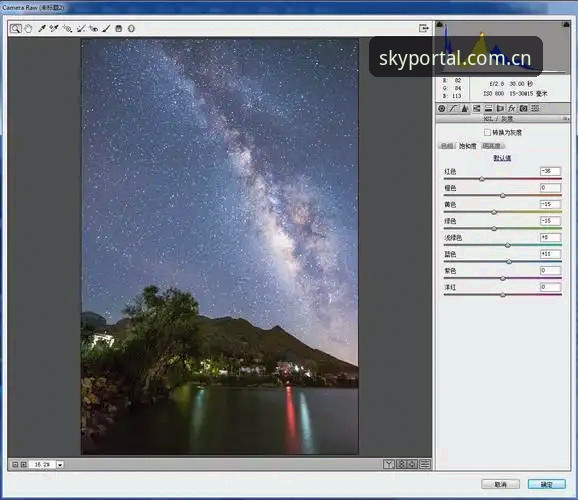This screenshot has width=578, height=500.
Task: Open the Basic panel tab icon
Action: click(442, 108)
